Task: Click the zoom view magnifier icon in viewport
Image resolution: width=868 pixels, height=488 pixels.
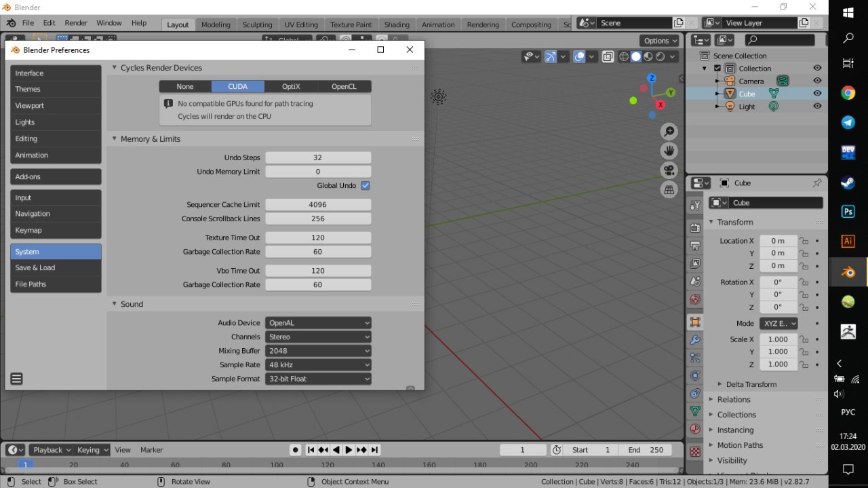Action: [x=669, y=131]
